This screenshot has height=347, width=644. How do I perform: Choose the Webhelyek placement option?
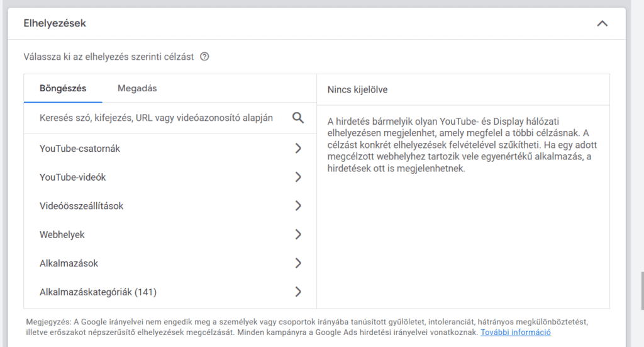62,235
